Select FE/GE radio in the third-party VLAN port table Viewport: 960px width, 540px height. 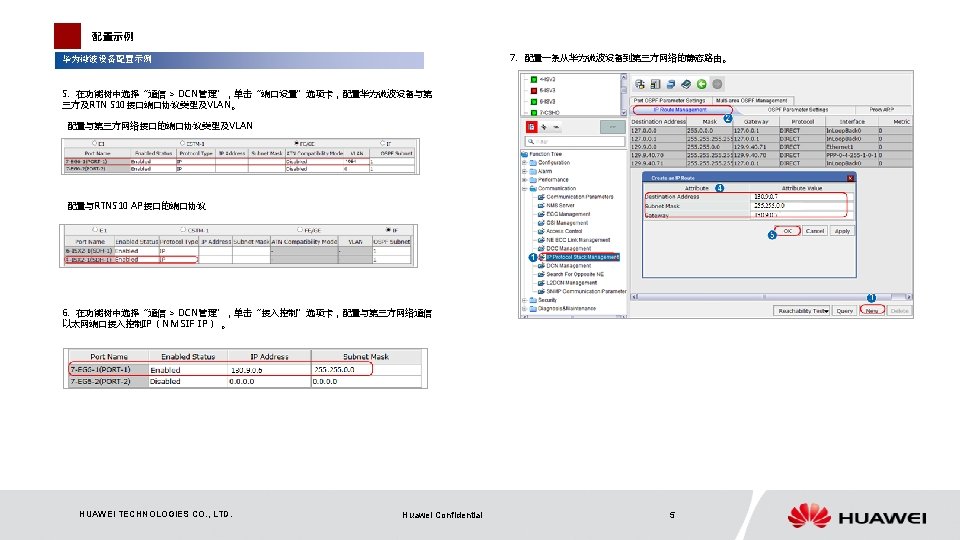[297, 143]
